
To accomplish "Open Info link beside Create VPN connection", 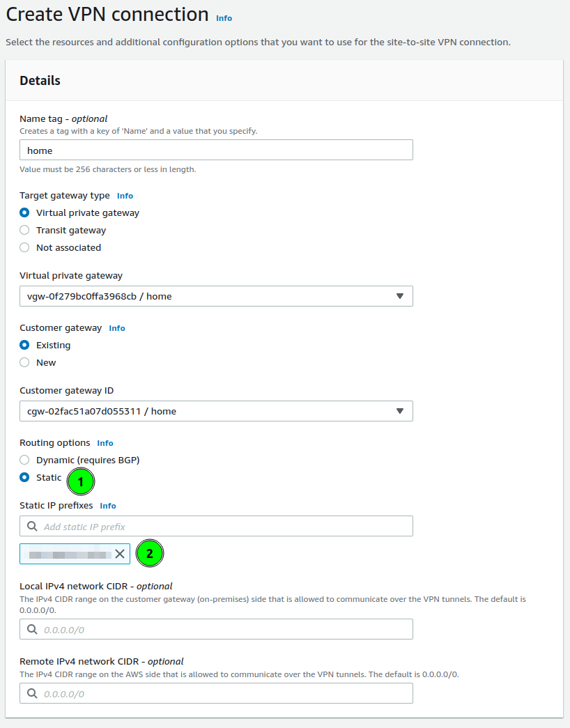I will tap(224, 18).
